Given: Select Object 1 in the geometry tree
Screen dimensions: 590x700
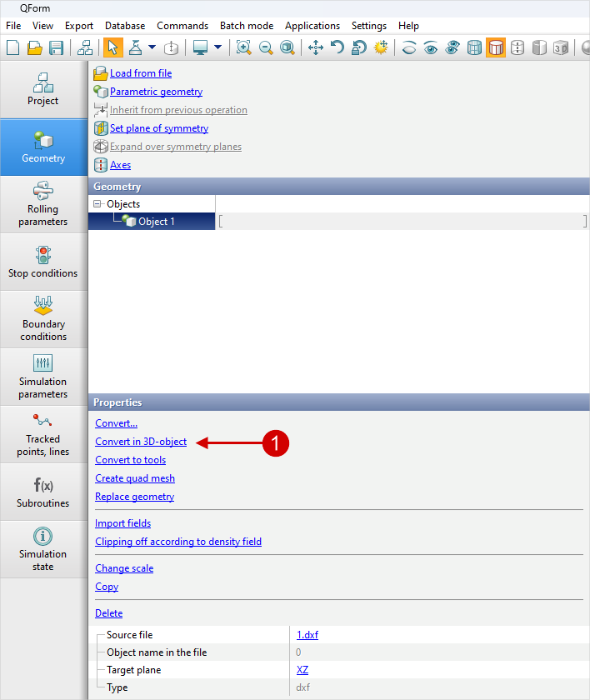Looking at the screenshot, I should pyautogui.click(x=156, y=222).
